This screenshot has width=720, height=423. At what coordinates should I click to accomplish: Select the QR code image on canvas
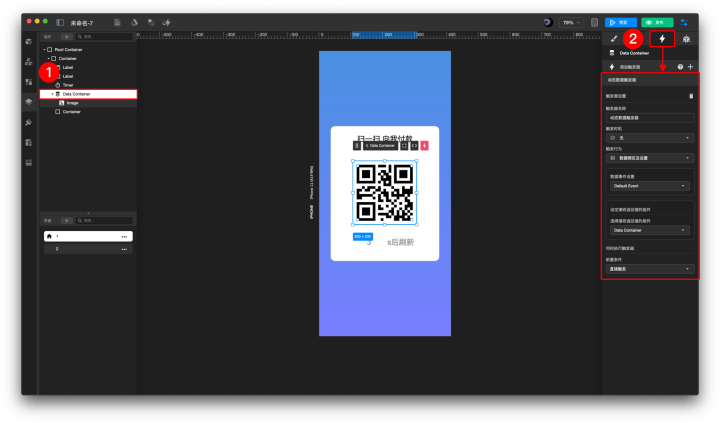point(385,193)
